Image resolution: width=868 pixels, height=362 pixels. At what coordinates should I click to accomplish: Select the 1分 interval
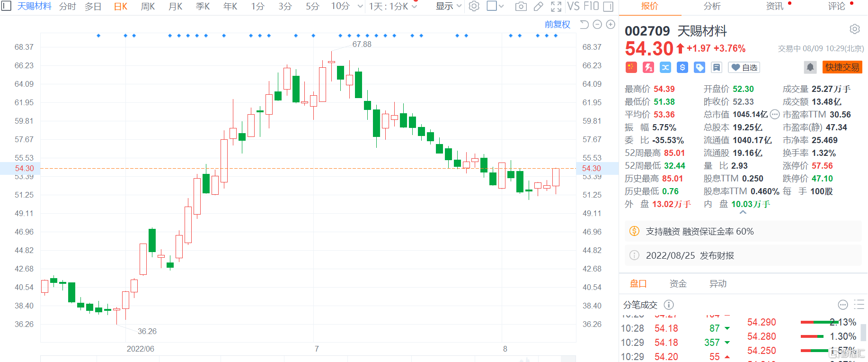pyautogui.click(x=257, y=7)
